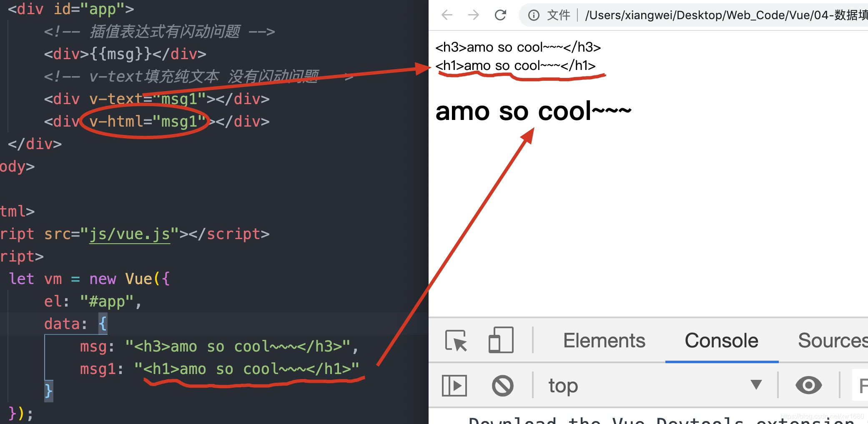
Task: Click the el: "#app" line in code
Action: pyautogui.click(x=93, y=301)
